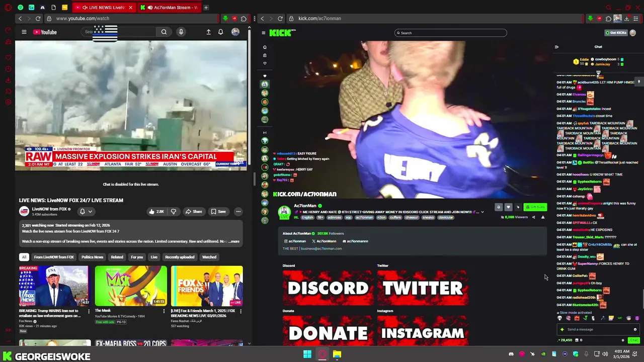Screen dimensions: 644x362
Task: Expand the Ac7ionMan stream title chevron
Action: coord(482,212)
